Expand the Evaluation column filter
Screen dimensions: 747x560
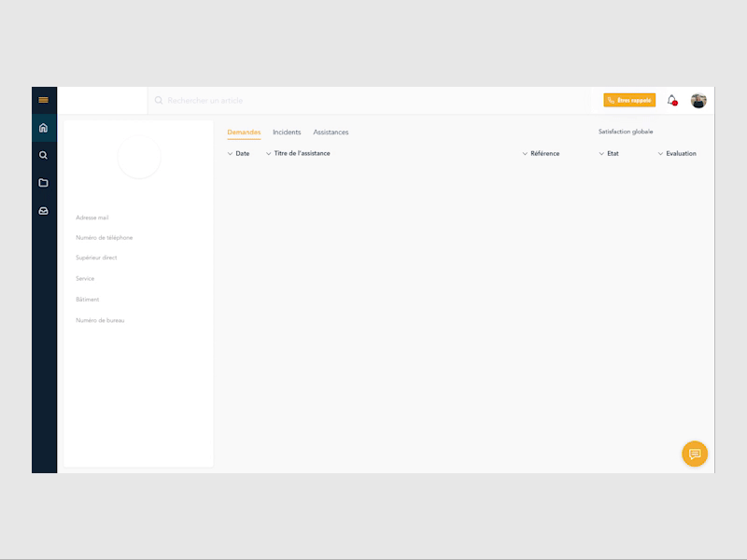(677, 153)
